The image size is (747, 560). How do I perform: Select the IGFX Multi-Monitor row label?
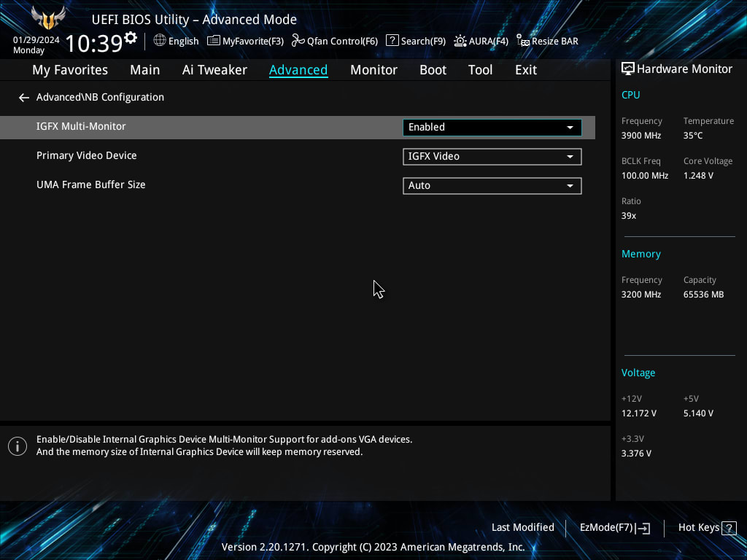pyautogui.click(x=81, y=126)
